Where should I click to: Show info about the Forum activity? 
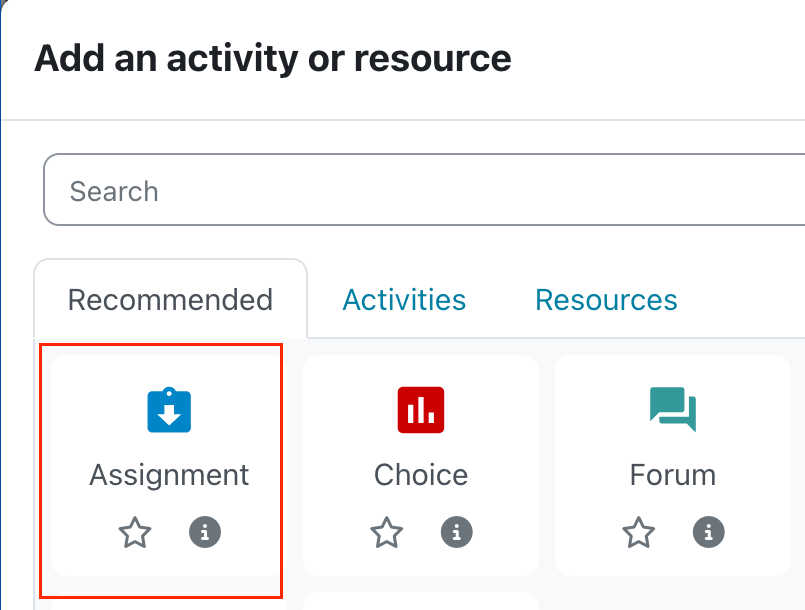coord(709,533)
